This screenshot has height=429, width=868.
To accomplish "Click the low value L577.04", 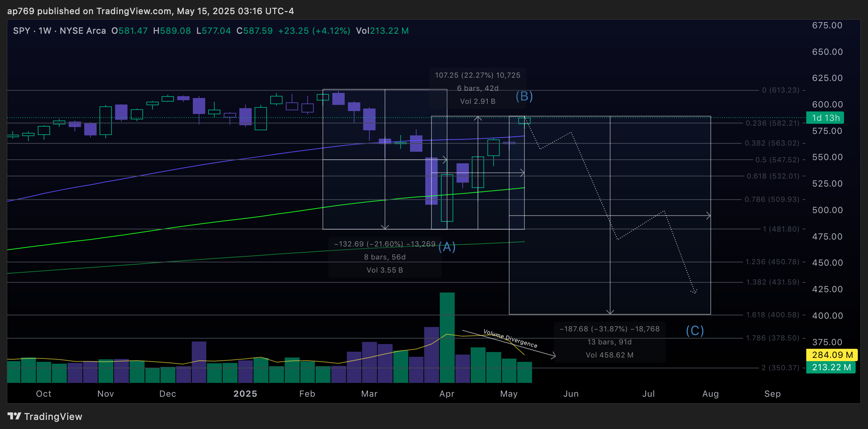I will (x=214, y=31).
